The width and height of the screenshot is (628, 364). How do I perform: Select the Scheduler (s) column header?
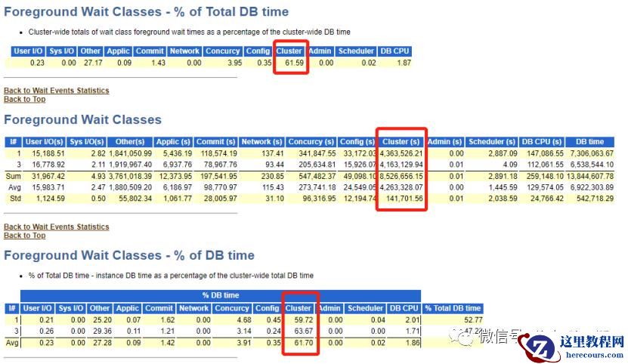[491, 142]
